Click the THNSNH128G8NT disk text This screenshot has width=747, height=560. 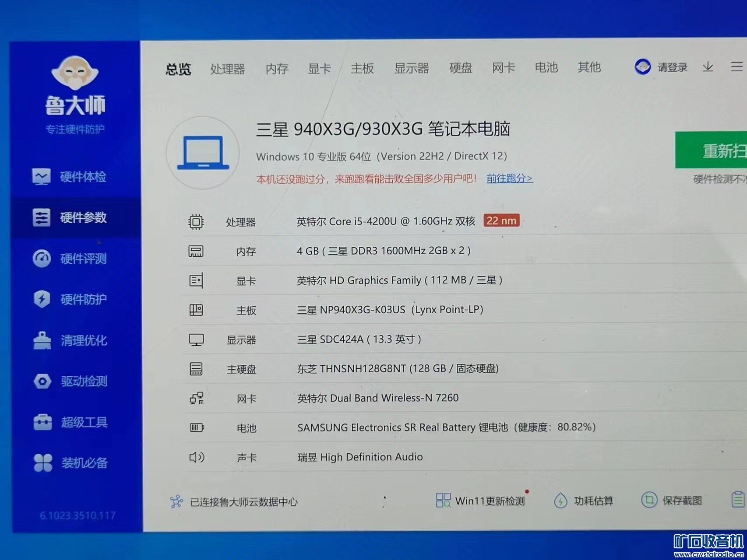[x=398, y=368]
